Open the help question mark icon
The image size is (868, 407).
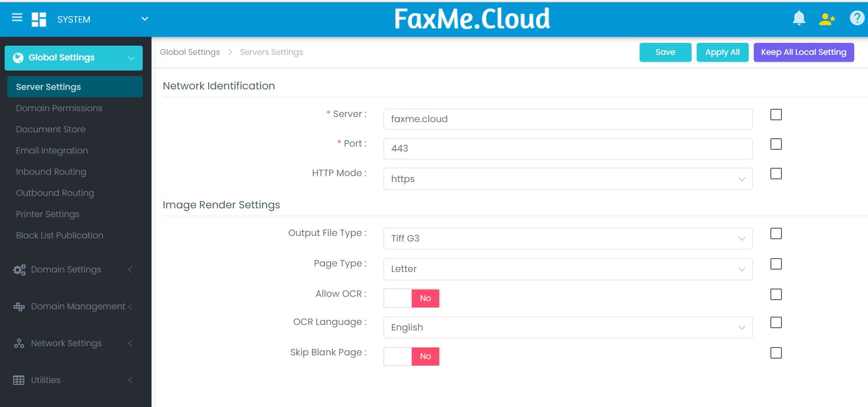click(x=857, y=18)
